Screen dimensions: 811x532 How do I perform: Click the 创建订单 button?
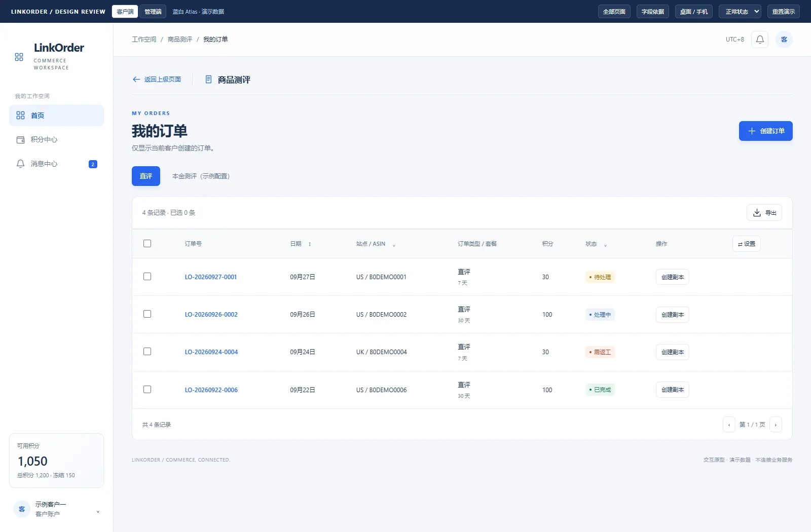[765, 131]
